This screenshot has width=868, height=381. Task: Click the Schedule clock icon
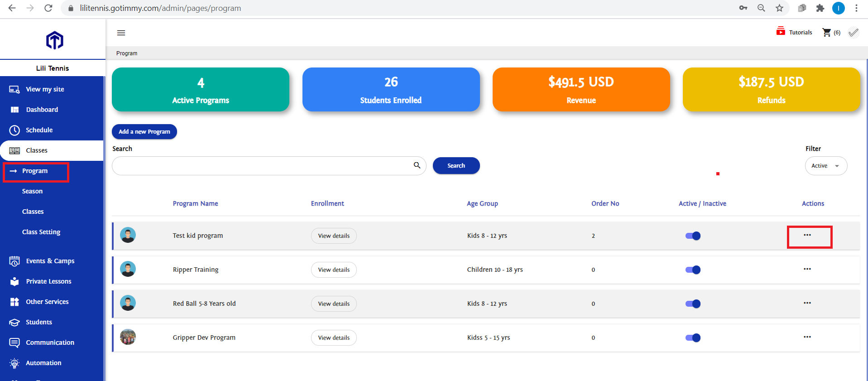[14, 130]
